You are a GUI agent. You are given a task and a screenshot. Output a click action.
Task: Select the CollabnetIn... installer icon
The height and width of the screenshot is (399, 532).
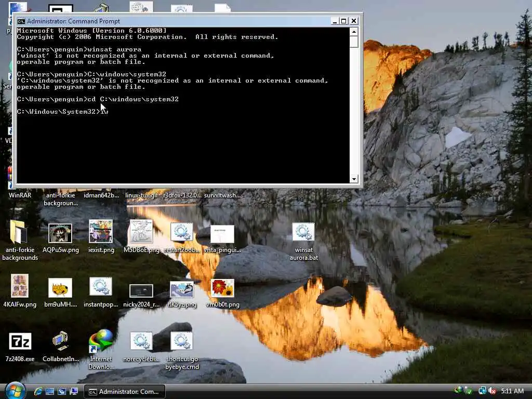point(60,346)
